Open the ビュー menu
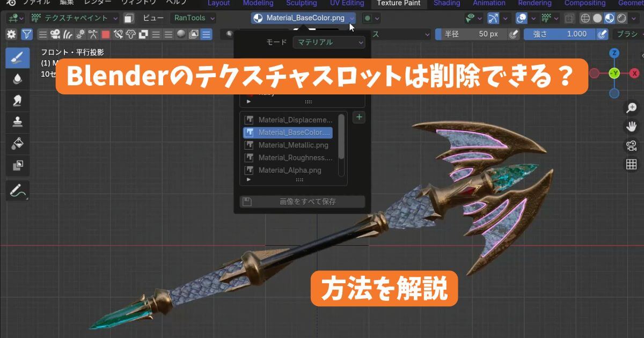Viewport: 644px width, 338px height. (153, 18)
